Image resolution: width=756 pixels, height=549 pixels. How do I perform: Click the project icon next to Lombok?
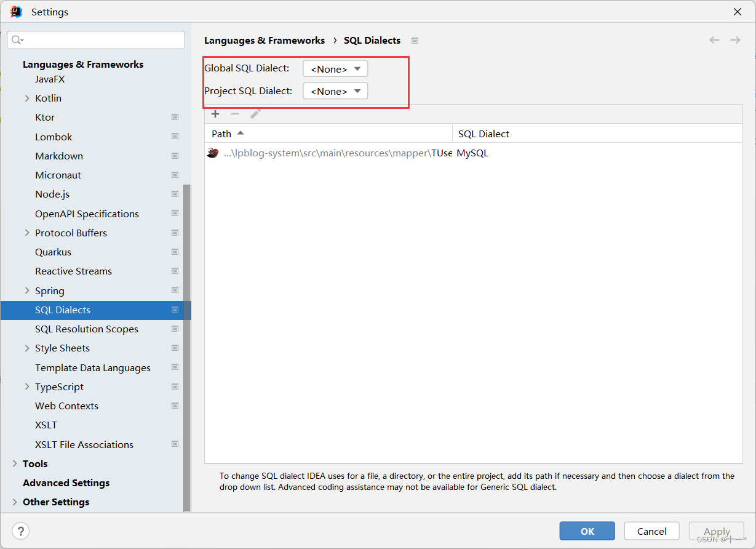pos(175,137)
